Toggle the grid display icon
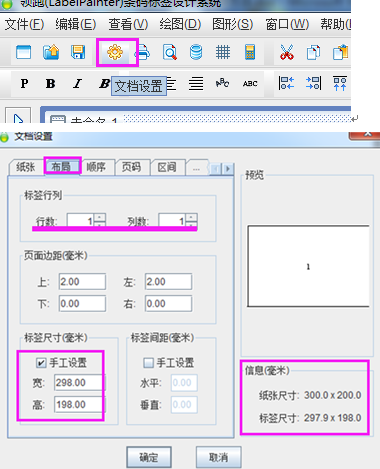 [223, 52]
